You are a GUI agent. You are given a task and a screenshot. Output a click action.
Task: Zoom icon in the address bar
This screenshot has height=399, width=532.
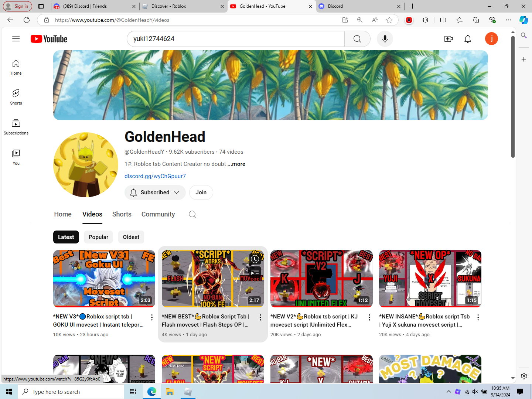coord(359,20)
